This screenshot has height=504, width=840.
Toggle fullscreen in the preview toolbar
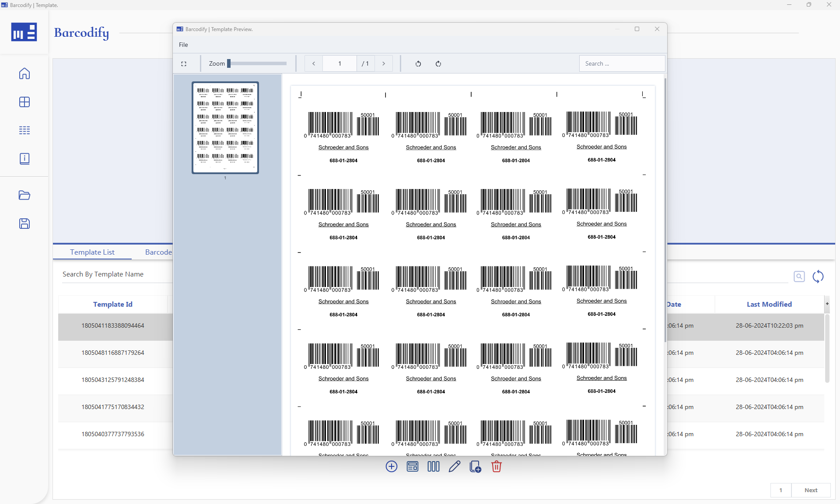coord(184,63)
